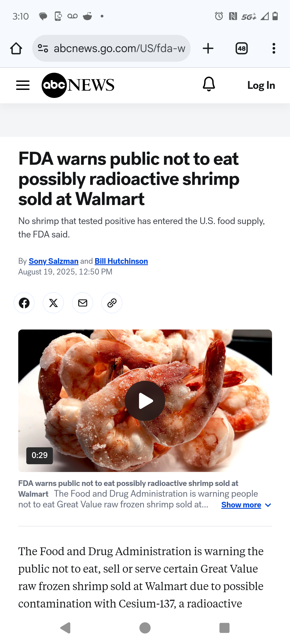Play the shrimp video
290x644 pixels.
click(x=145, y=401)
